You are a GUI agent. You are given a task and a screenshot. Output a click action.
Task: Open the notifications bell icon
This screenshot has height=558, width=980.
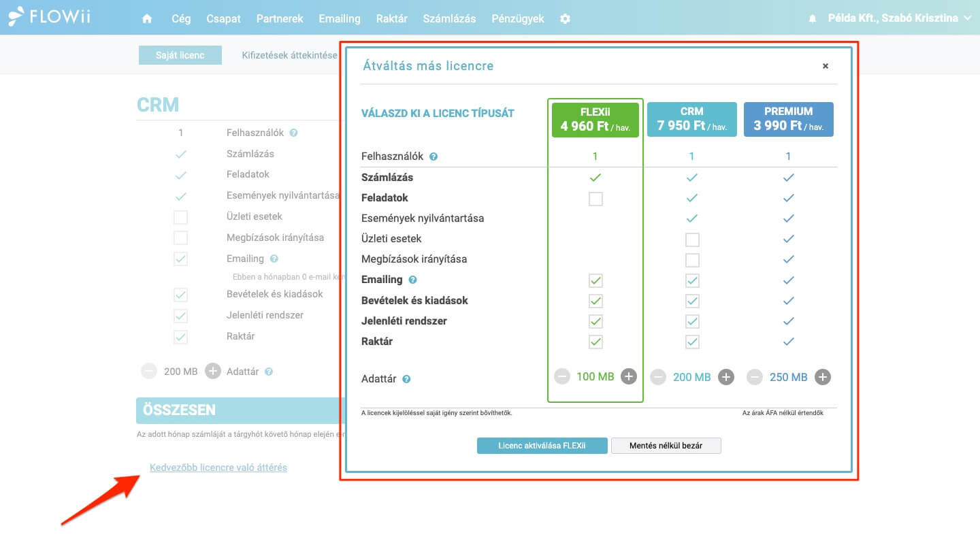point(812,19)
